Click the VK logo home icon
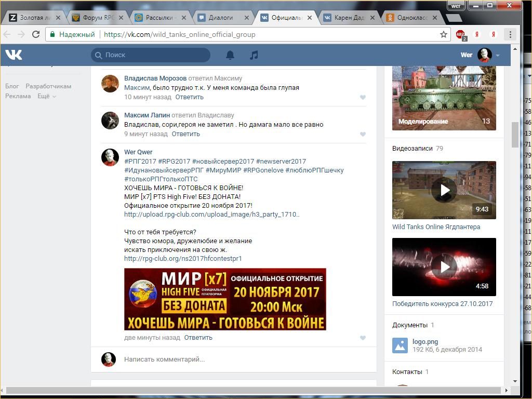The image size is (532, 399). pyautogui.click(x=14, y=55)
